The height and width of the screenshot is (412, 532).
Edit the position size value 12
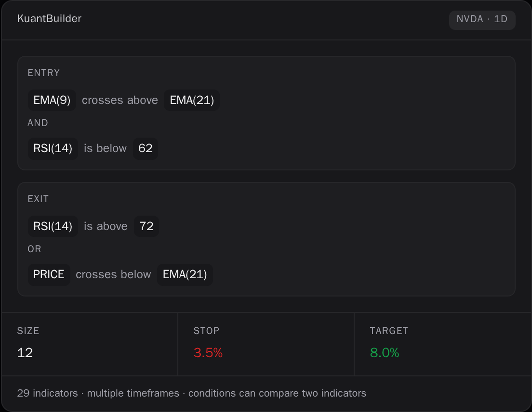point(25,353)
